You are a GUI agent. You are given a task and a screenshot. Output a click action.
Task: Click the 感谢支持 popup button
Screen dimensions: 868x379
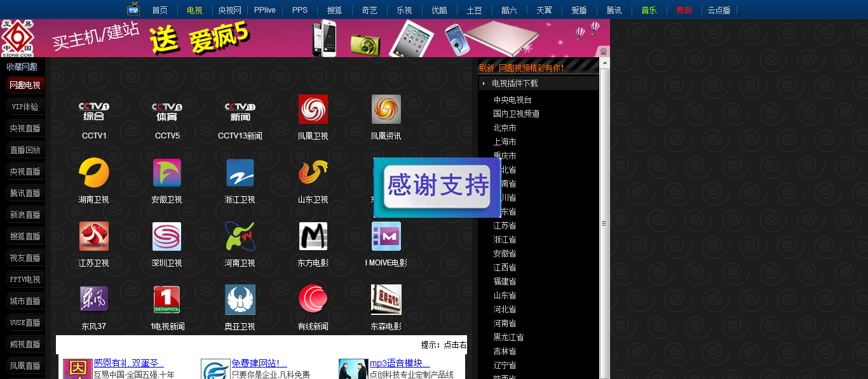438,187
